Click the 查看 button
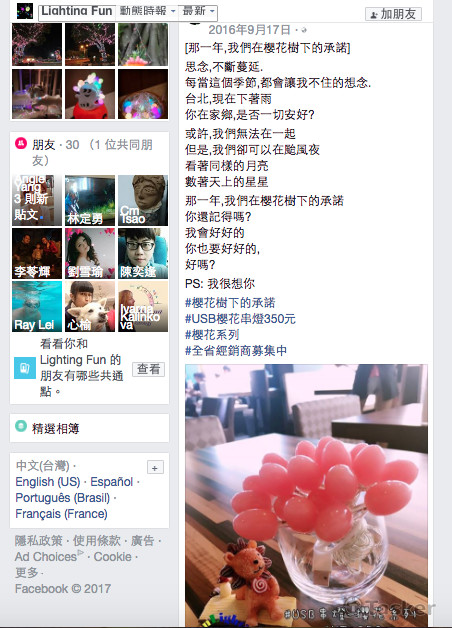Image resolution: width=452 pixels, height=628 pixels. (149, 369)
